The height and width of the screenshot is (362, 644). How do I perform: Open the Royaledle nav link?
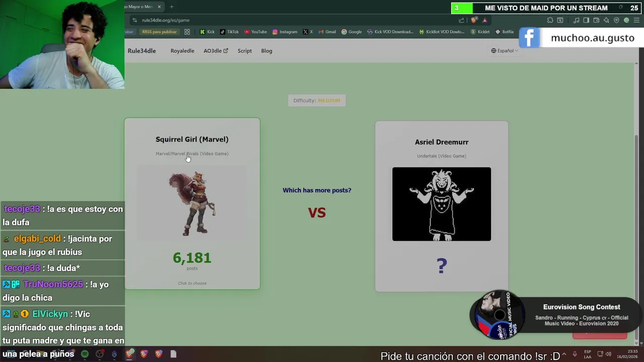click(x=182, y=51)
